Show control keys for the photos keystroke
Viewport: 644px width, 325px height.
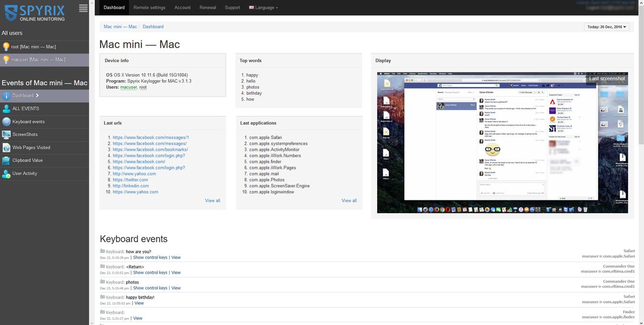[150, 287]
